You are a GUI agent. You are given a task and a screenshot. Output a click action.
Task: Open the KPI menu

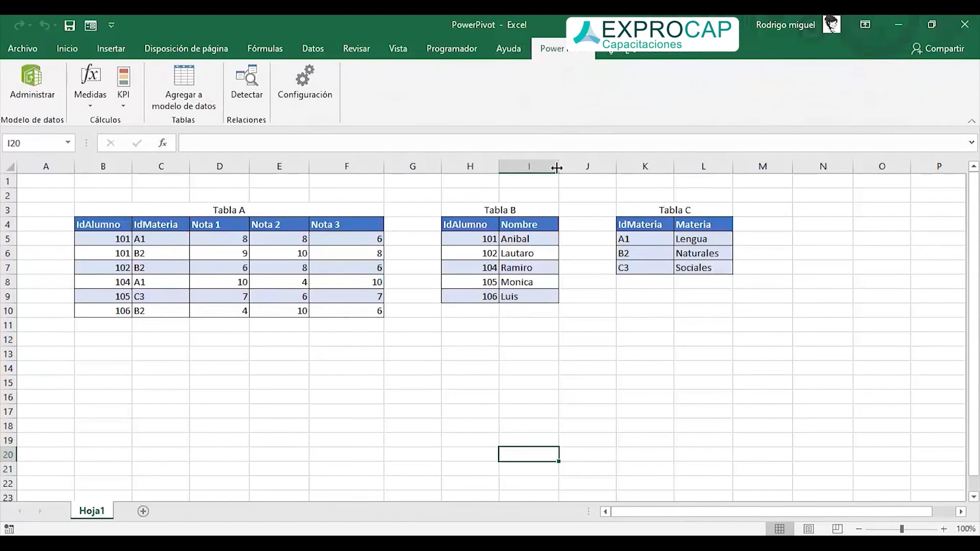pos(123,87)
